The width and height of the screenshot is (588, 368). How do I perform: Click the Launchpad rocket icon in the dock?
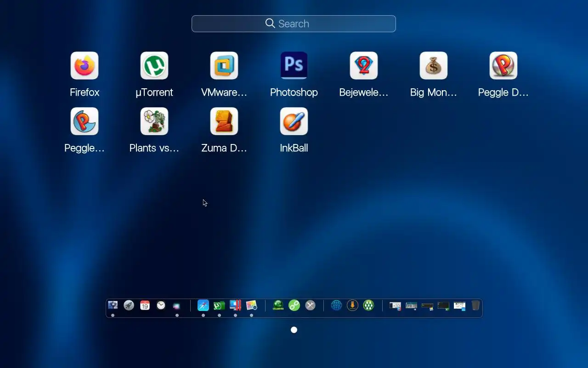coord(129,305)
